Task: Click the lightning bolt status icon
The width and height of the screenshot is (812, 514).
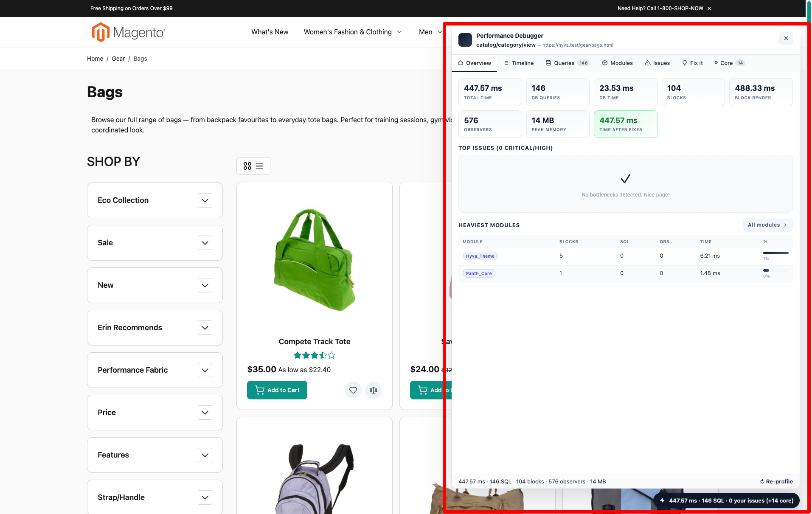Action: (x=662, y=500)
